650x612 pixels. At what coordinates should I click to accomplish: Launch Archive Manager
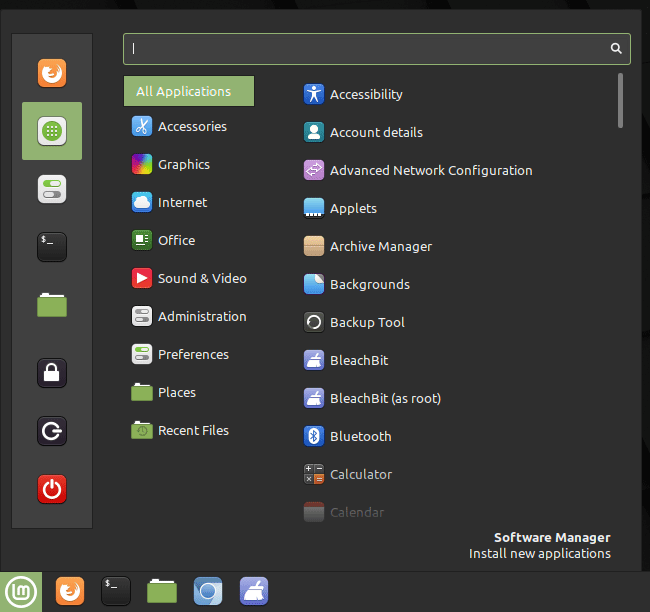pos(368,246)
